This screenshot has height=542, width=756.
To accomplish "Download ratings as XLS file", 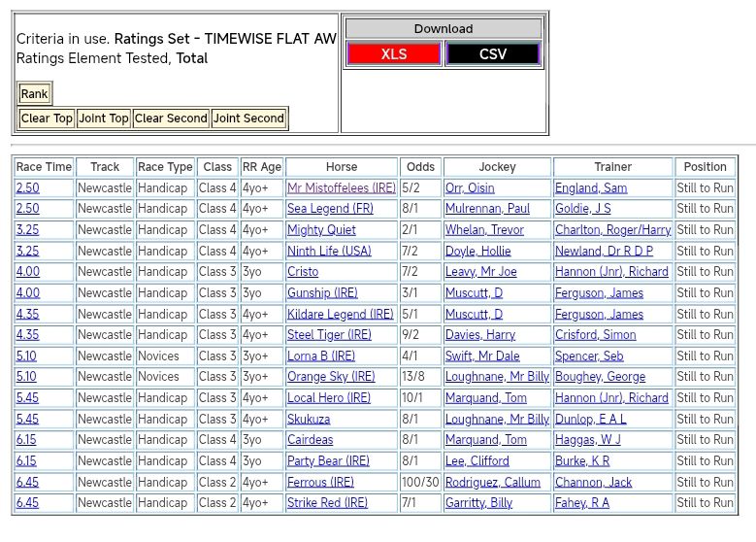I will click(394, 54).
